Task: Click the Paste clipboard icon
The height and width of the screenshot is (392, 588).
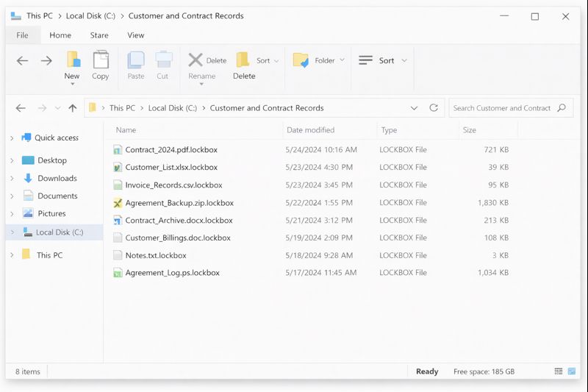Action: [136, 60]
